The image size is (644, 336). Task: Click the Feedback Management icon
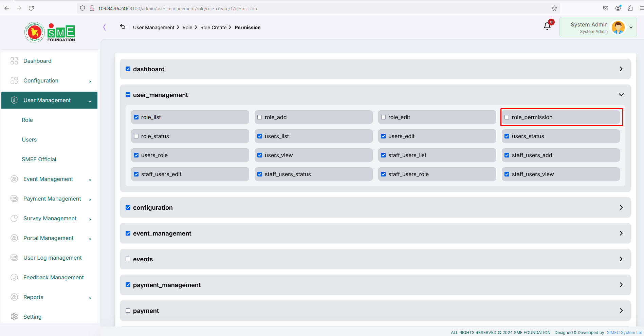[14, 277]
